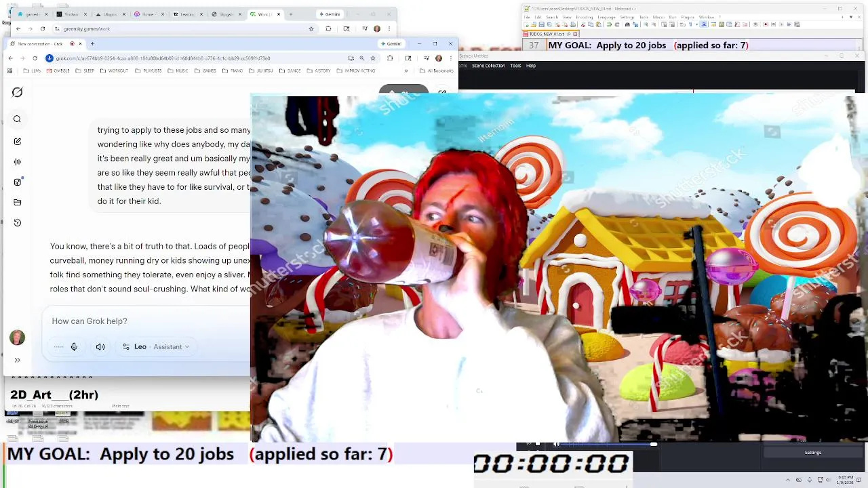Open the WORKOUT bookmark folder
This screenshot has height=488, width=868.
(x=113, y=70)
